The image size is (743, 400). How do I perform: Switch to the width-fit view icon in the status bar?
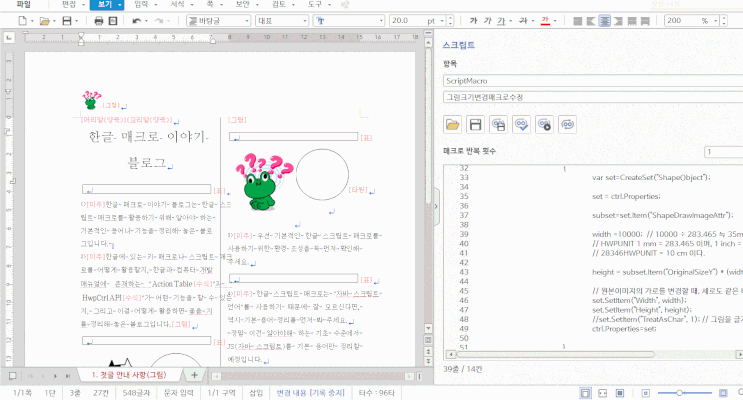pyautogui.click(x=602, y=393)
